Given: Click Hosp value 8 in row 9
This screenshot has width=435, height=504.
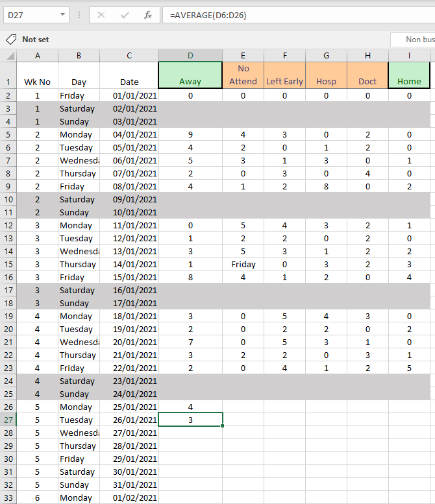Looking at the screenshot, I should click(x=326, y=186).
